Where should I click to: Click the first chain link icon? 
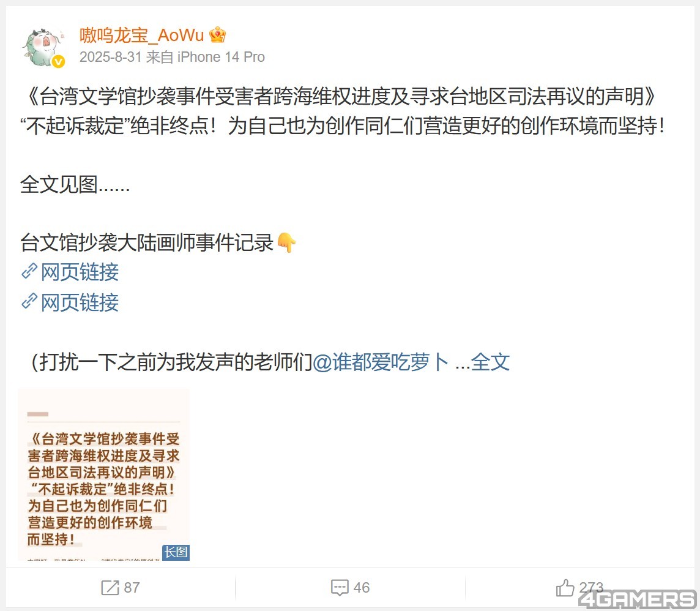29,272
